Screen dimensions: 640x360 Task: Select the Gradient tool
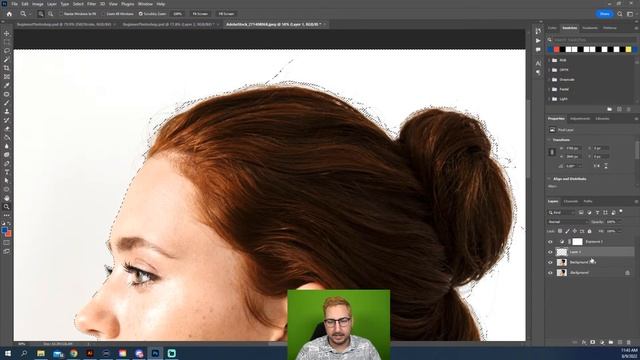(7, 137)
